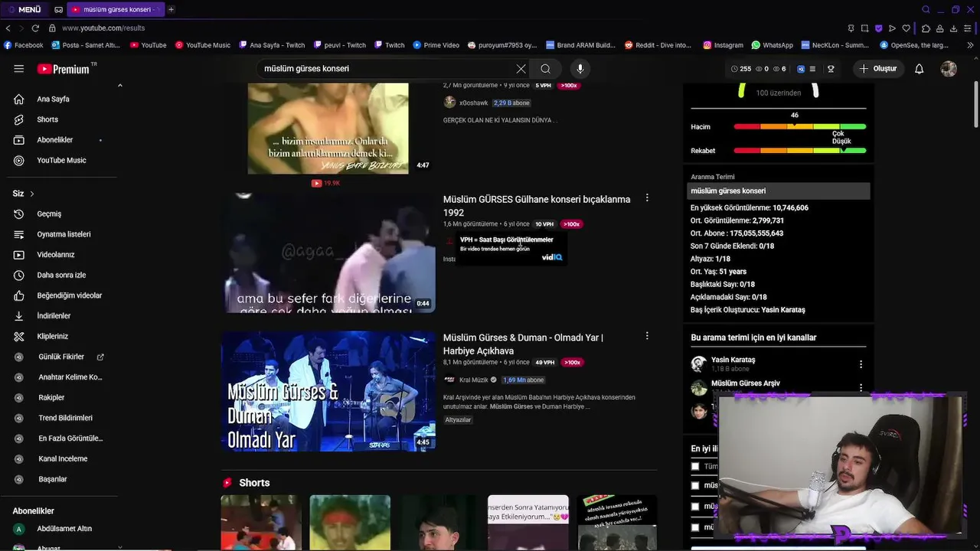Viewport: 980px width, 551px height.
Task: Click the magnifier search button
Action: tap(545, 69)
